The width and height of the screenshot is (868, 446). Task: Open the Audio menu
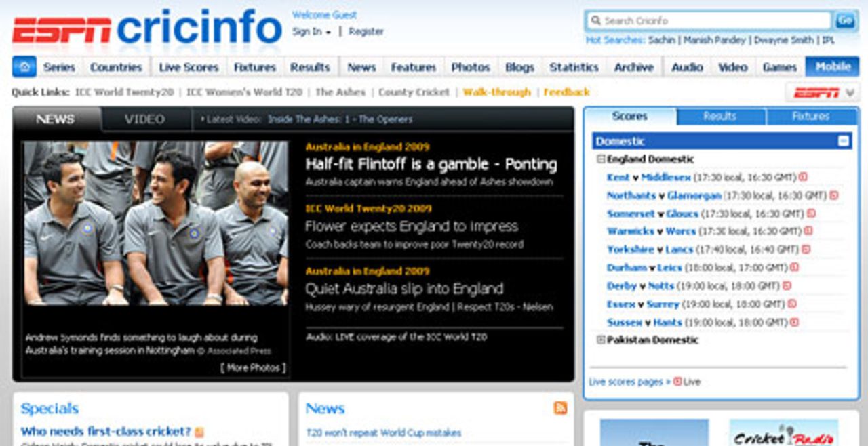click(x=687, y=67)
